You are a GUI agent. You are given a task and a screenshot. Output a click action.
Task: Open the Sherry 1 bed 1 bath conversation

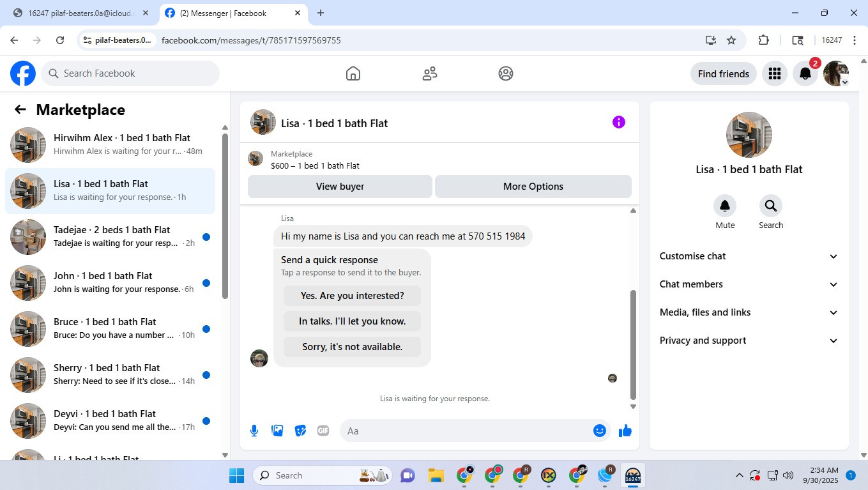point(110,375)
